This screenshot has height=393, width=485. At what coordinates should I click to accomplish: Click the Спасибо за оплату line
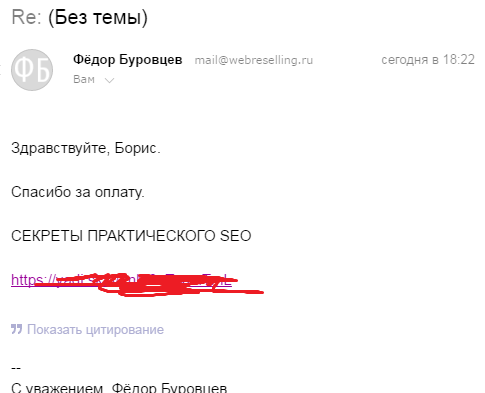pos(78,192)
